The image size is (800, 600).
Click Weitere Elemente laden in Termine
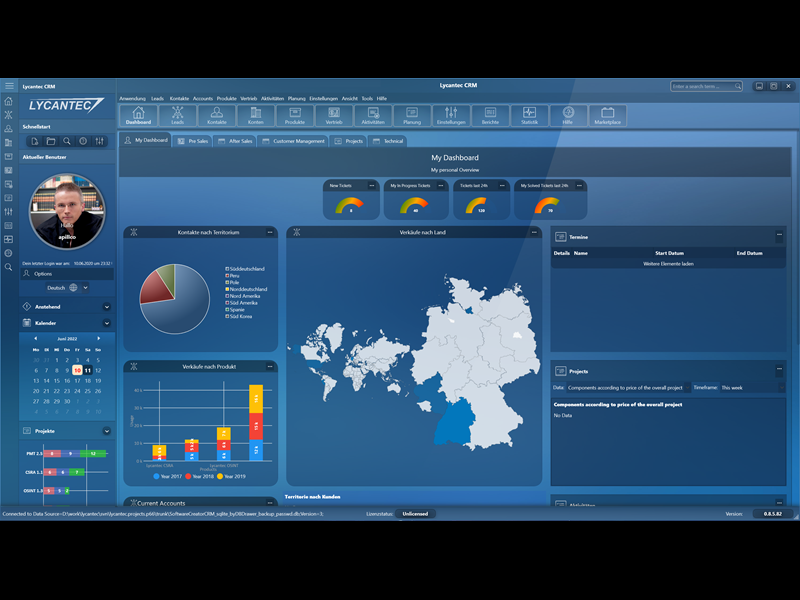[668, 264]
